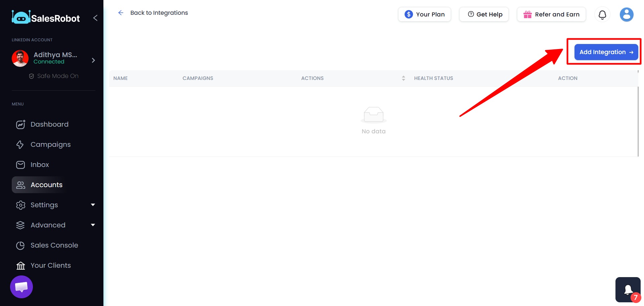The height and width of the screenshot is (306, 644).
Task: Click the notification bell in the header
Action: [602, 14]
